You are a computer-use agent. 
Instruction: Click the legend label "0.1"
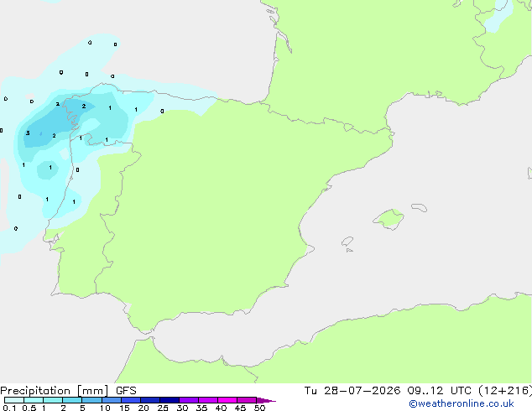click(x=9, y=408)
